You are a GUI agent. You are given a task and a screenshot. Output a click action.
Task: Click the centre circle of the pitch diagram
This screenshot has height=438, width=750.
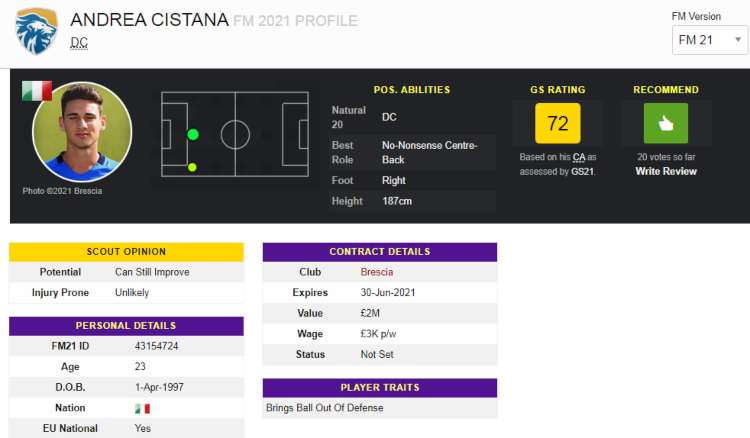pos(235,133)
